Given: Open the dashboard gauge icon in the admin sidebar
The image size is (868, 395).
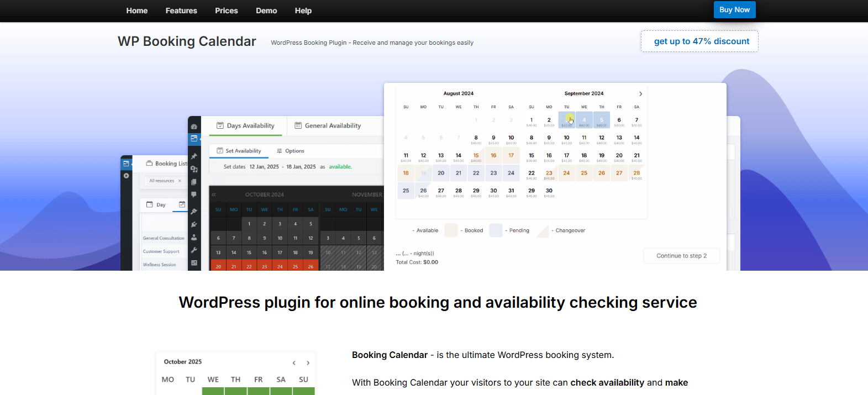Looking at the screenshot, I should pyautogui.click(x=194, y=127).
